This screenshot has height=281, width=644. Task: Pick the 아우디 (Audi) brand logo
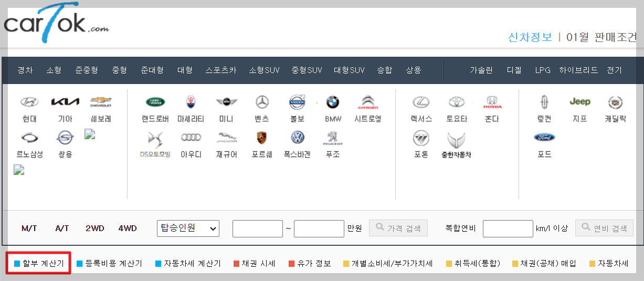[191, 138]
